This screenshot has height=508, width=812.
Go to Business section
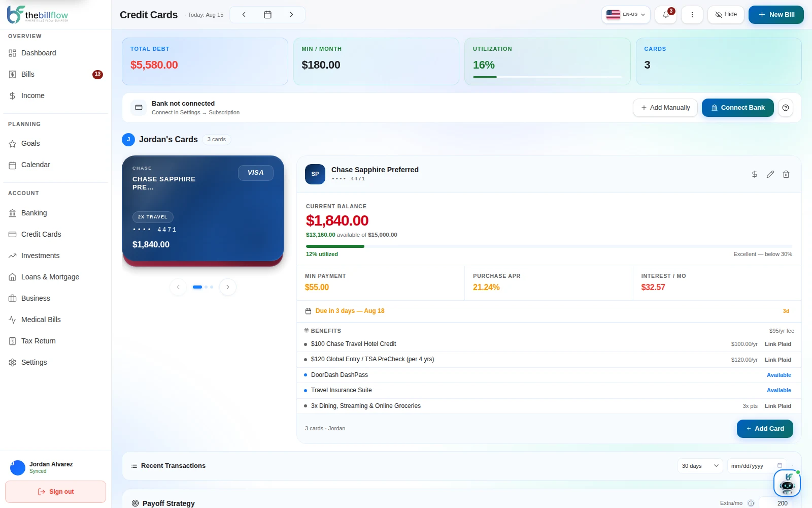tap(56, 298)
